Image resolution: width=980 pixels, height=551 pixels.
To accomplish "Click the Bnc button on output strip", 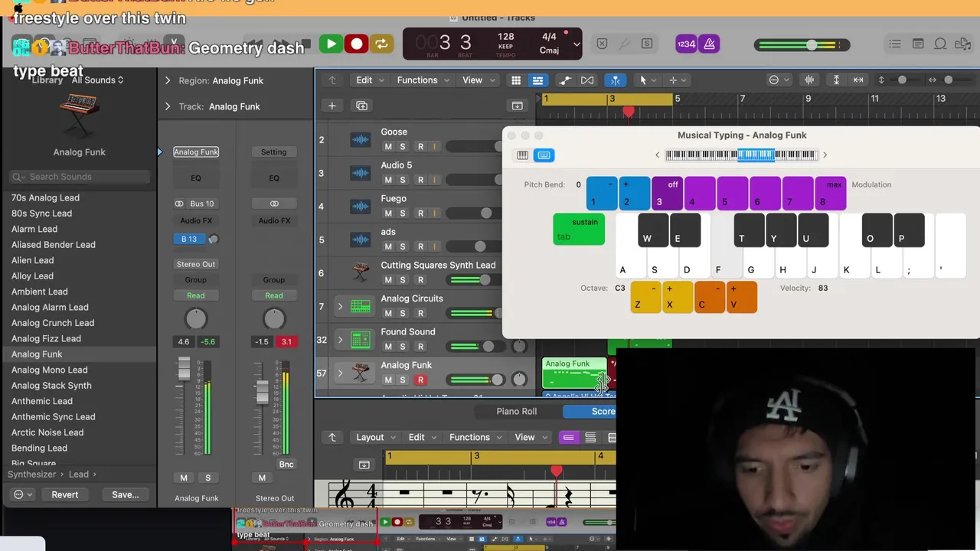I will [x=286, y=464].
